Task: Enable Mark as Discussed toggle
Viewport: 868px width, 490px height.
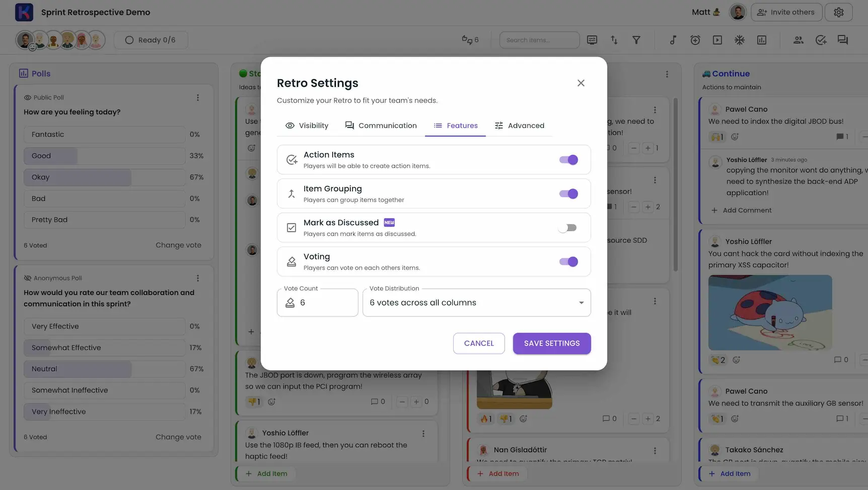Action: click(x=567, y=228)
